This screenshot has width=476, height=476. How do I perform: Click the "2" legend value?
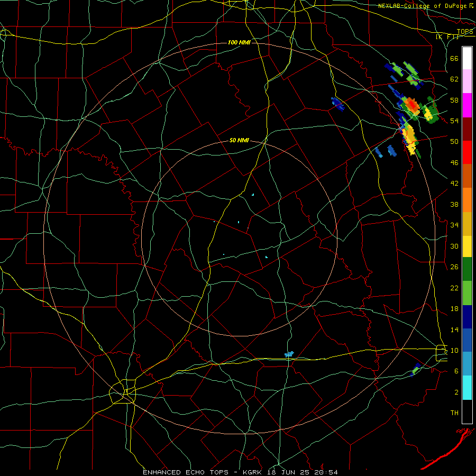click(456, 392)
